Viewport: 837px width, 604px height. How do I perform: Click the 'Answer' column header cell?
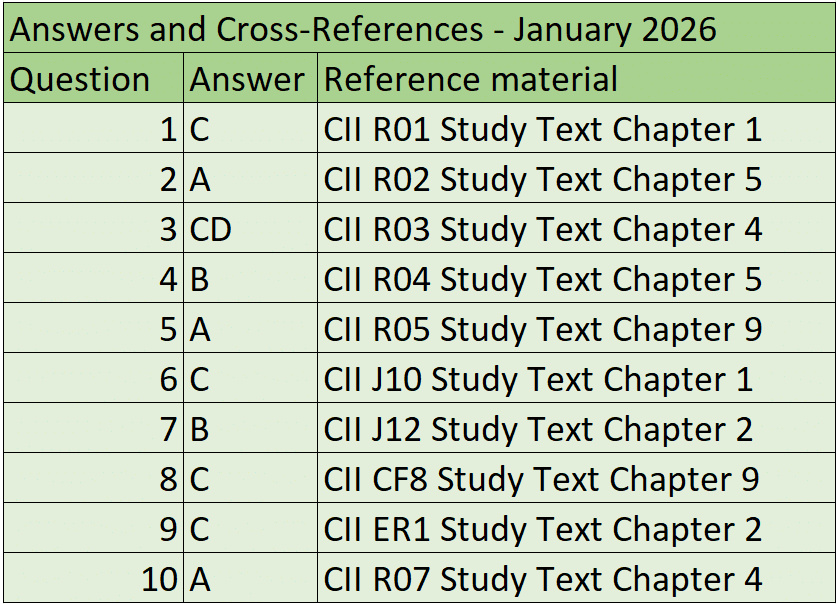[x=250, y=78]
